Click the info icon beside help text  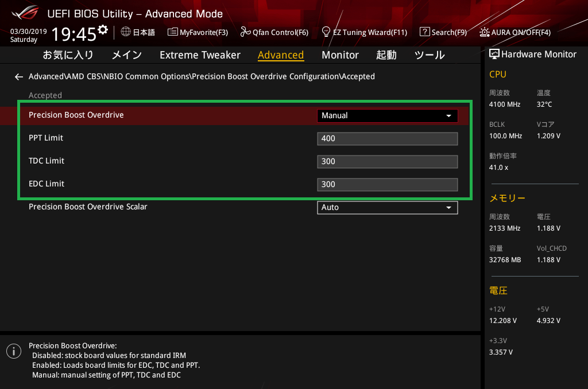click(14, 351)
